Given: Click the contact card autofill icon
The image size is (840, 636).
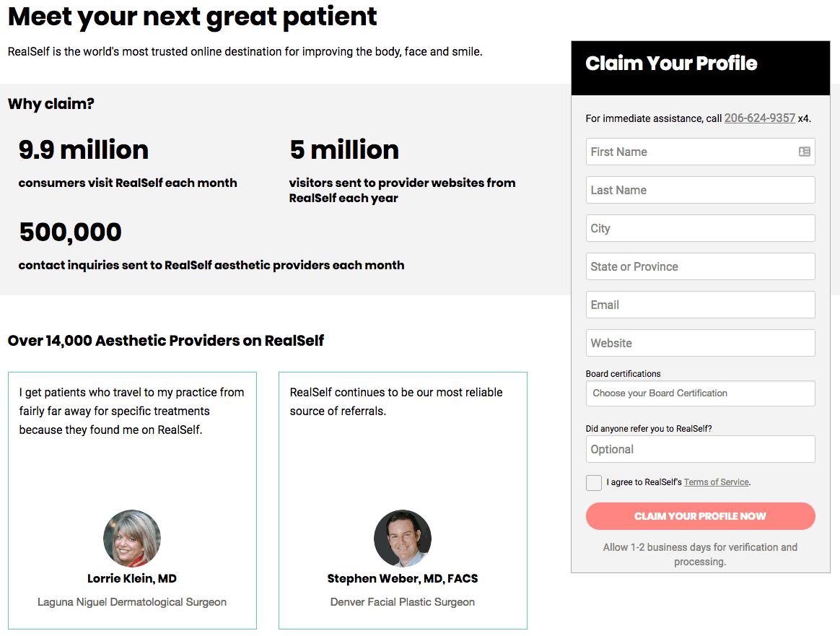Looking at the screenshot, I should click(804, 152).
